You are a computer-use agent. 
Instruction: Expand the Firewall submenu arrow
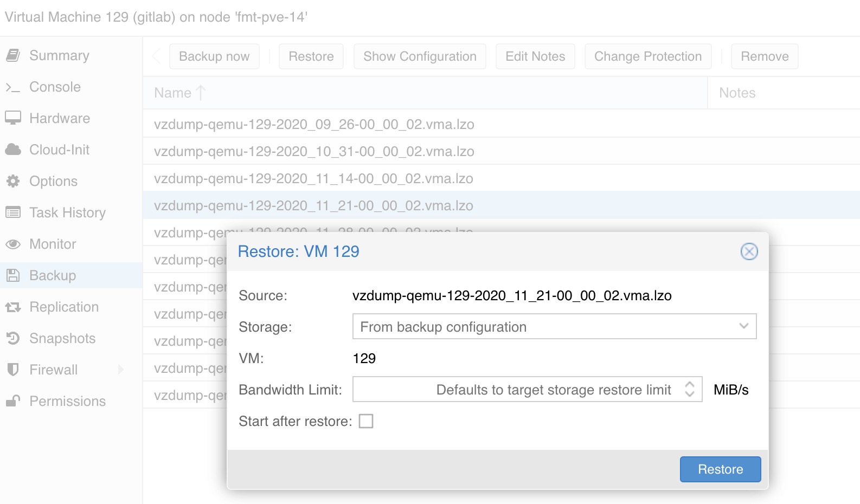(121, 370)
